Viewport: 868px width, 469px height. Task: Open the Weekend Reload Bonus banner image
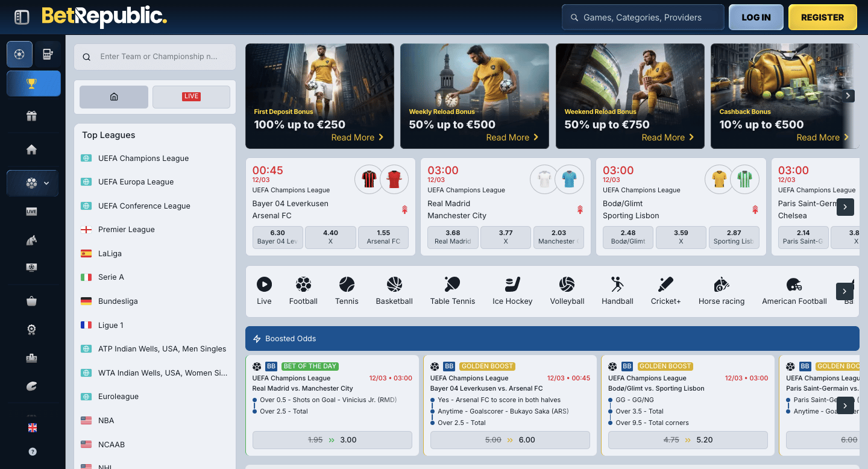click(x=630, y=96)
